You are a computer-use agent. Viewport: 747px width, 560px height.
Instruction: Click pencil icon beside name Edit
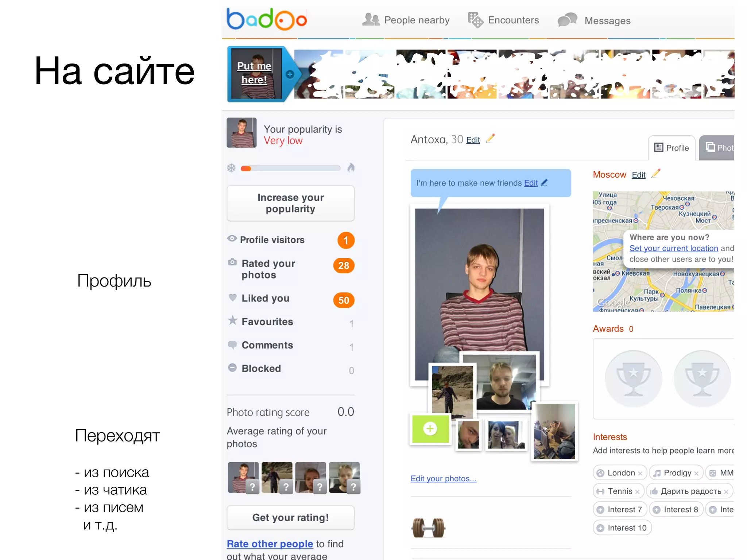tap(490, 139)
